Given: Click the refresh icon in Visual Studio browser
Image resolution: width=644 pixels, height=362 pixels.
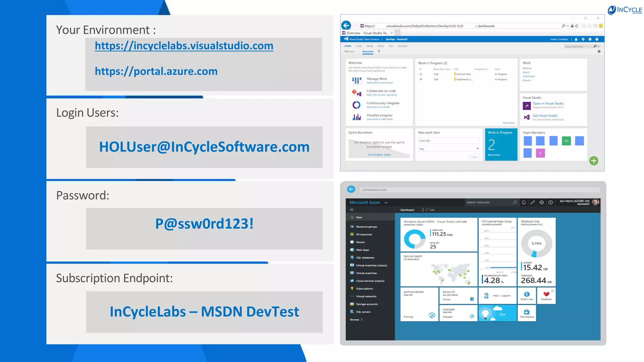Looking at the screenshot, I should (x=577, y=26).
